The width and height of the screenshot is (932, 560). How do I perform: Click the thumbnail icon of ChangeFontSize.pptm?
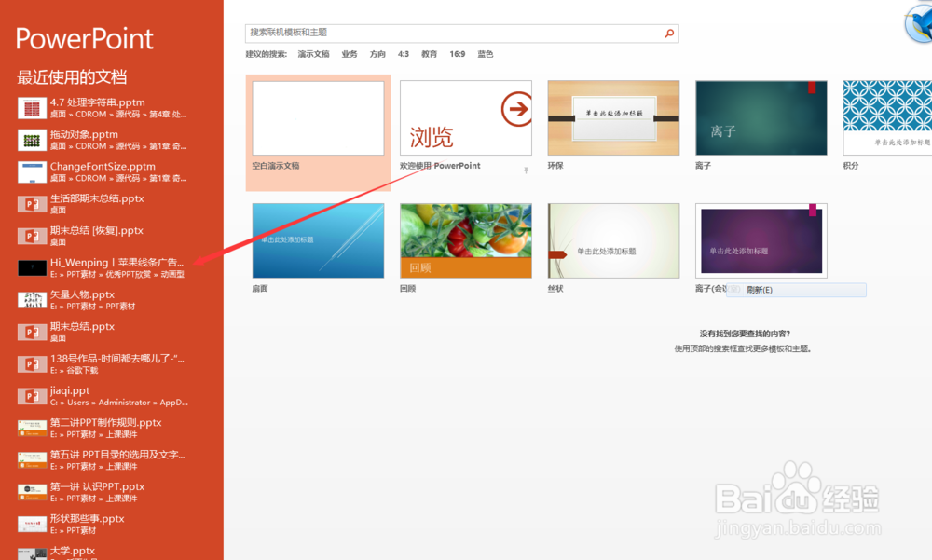[x=32, y=172]
